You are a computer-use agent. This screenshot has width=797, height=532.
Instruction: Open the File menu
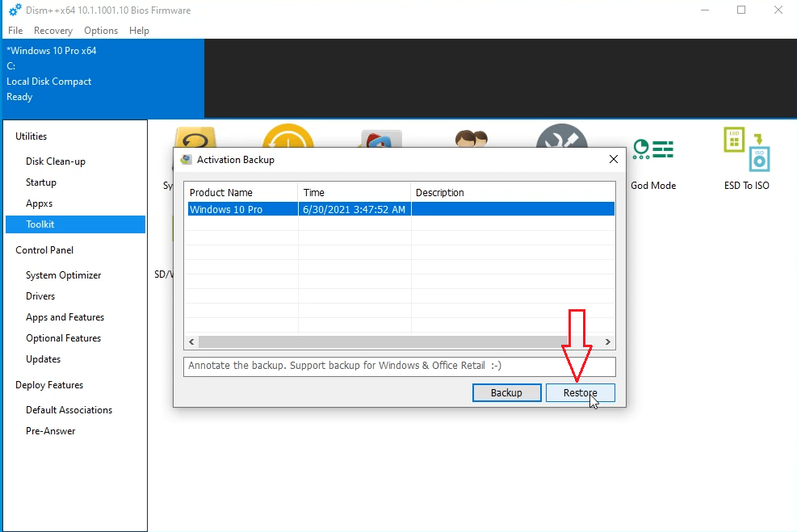(15, 31)
